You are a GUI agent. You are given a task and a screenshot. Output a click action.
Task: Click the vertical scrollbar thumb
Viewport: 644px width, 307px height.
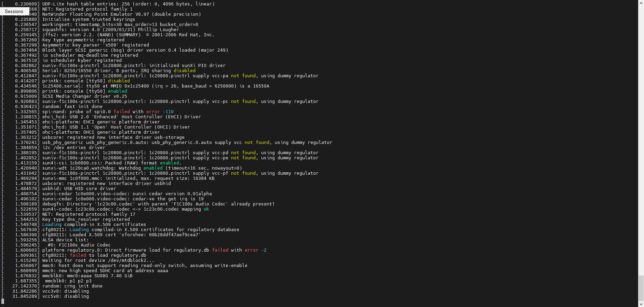pyautogui.click(x=641, y=288)
